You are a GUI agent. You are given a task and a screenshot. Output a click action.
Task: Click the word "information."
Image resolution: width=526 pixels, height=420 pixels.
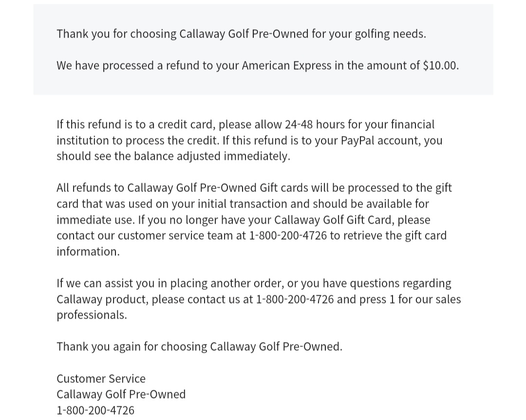pyautogui.click(x=88, y=252)
